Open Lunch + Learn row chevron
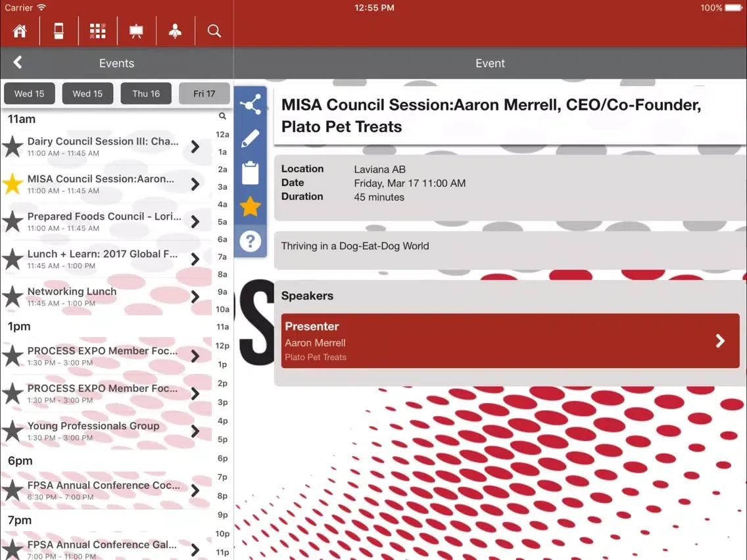 point(195,259)
